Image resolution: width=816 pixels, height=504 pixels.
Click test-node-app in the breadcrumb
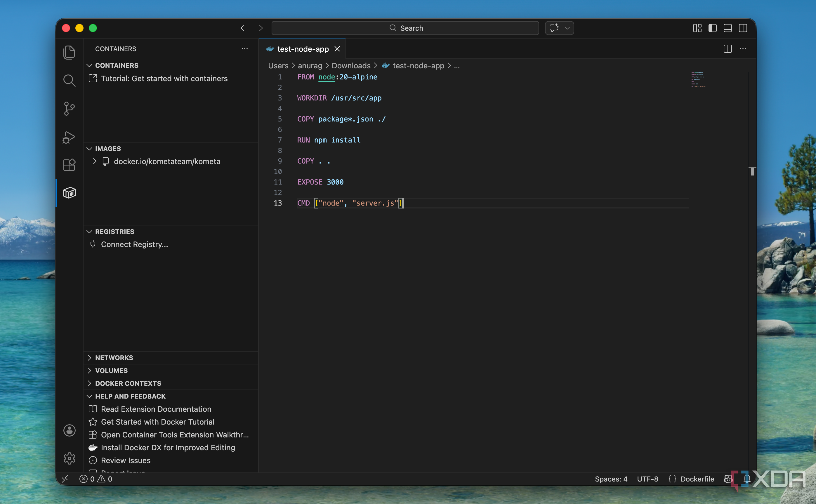pos(418,66)
